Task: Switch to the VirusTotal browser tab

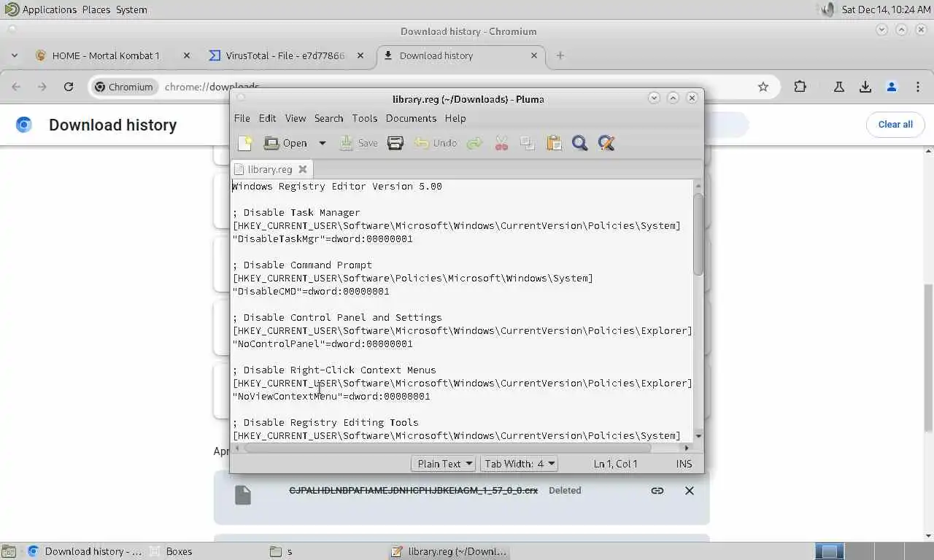Action: (285, 55)
